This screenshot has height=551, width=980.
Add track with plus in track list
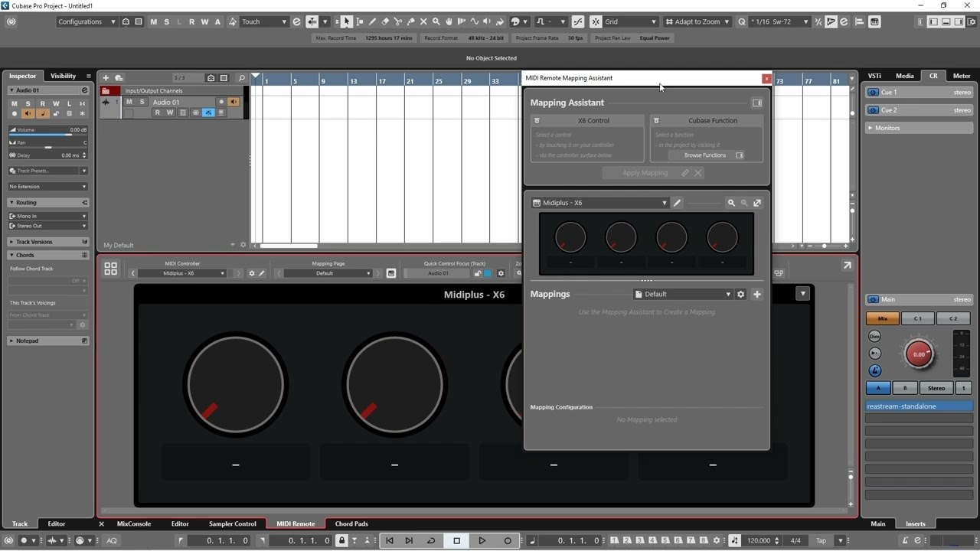(106, 78)
